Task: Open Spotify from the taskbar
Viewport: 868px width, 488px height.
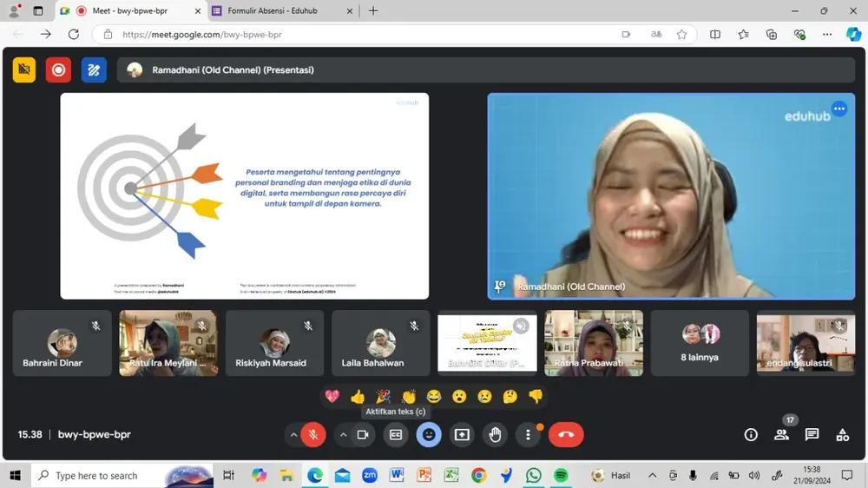Action: click(561, 475)
